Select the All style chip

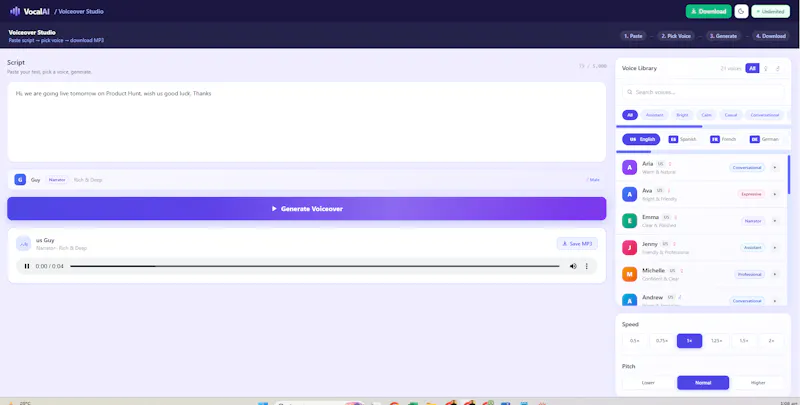(x=630, y=115)
